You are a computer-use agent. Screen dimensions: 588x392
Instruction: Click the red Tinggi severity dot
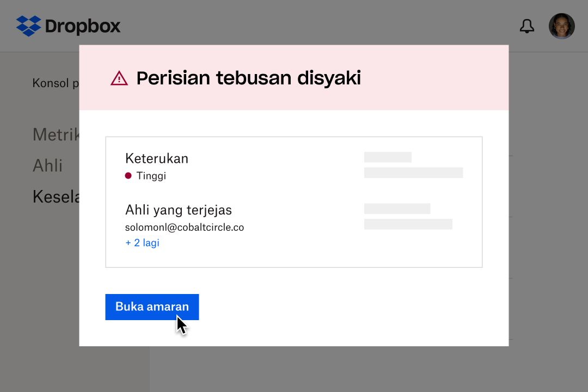(x=128, y=176)
